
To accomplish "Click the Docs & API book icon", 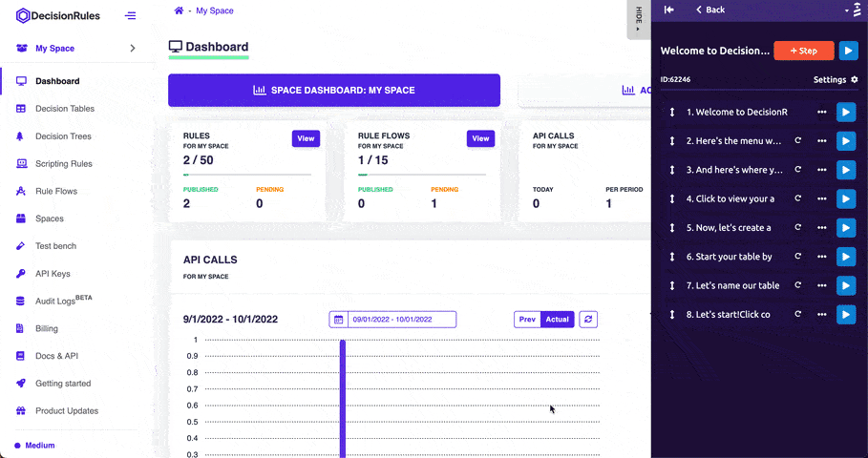I will pos(20,356).
